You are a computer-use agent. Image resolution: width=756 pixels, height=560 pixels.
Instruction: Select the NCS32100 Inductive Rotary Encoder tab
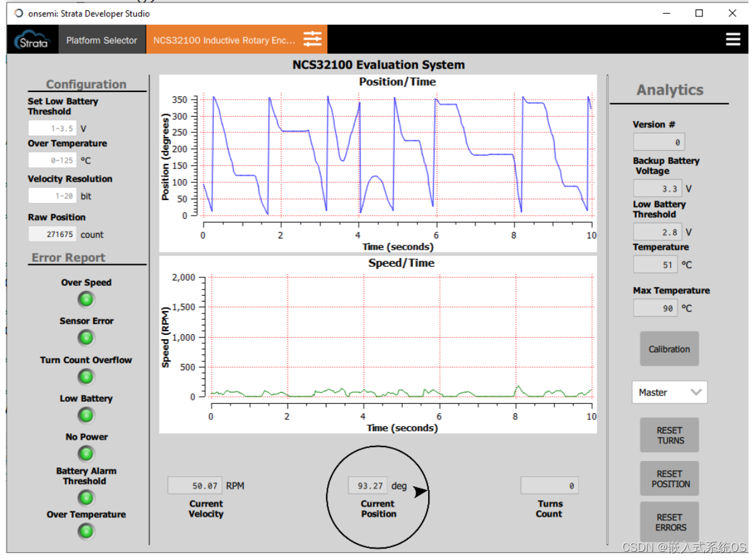coord(224,40)
